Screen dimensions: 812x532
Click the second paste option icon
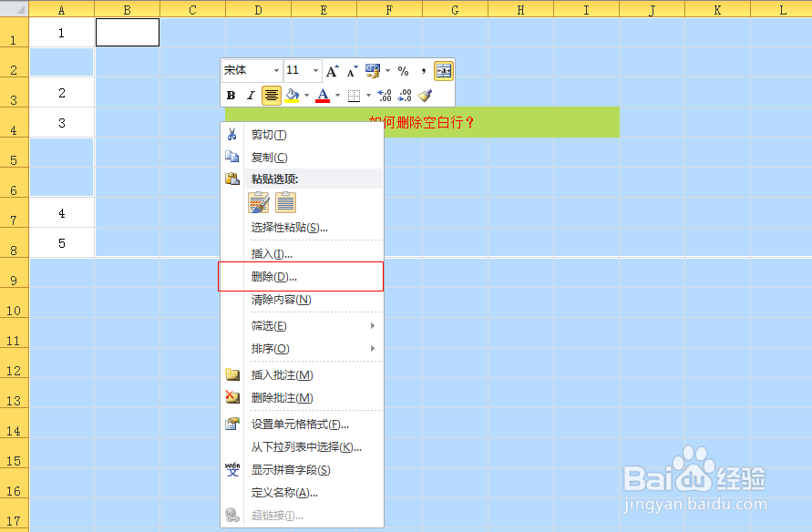point(285,202)
